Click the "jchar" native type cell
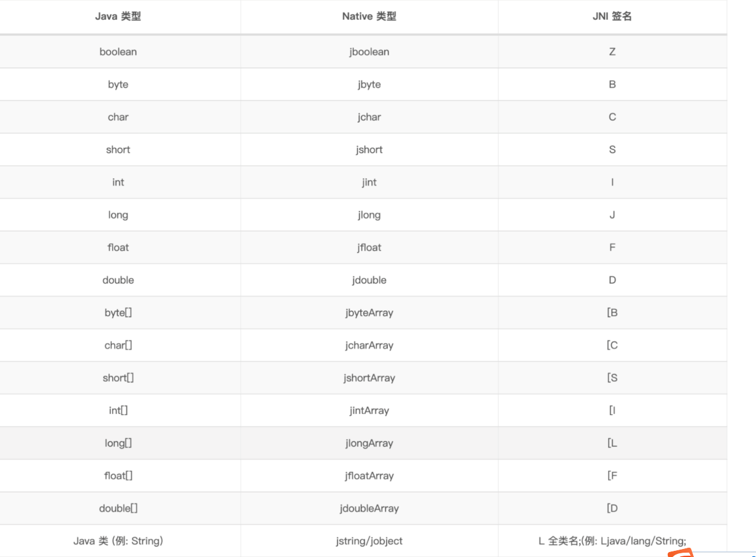Screen dimensions: 756x557 point(369,117)
